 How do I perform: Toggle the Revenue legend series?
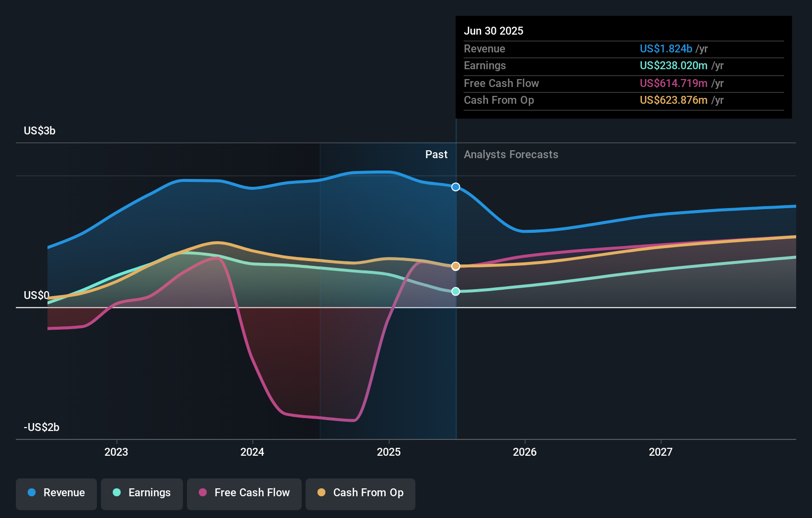point(56,494)
